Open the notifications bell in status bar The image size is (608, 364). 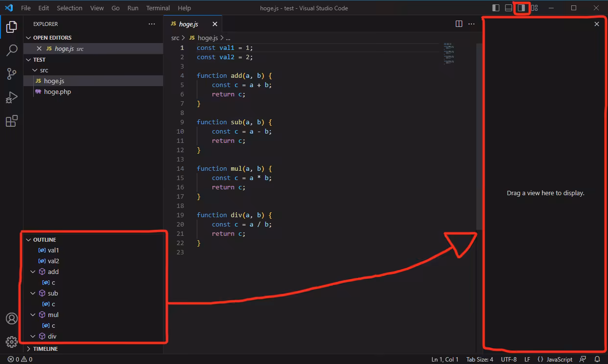(x=597, y=359)
